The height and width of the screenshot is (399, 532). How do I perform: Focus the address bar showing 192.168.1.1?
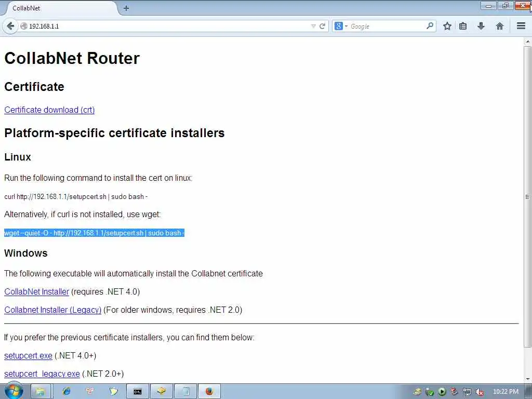point(168,26)
